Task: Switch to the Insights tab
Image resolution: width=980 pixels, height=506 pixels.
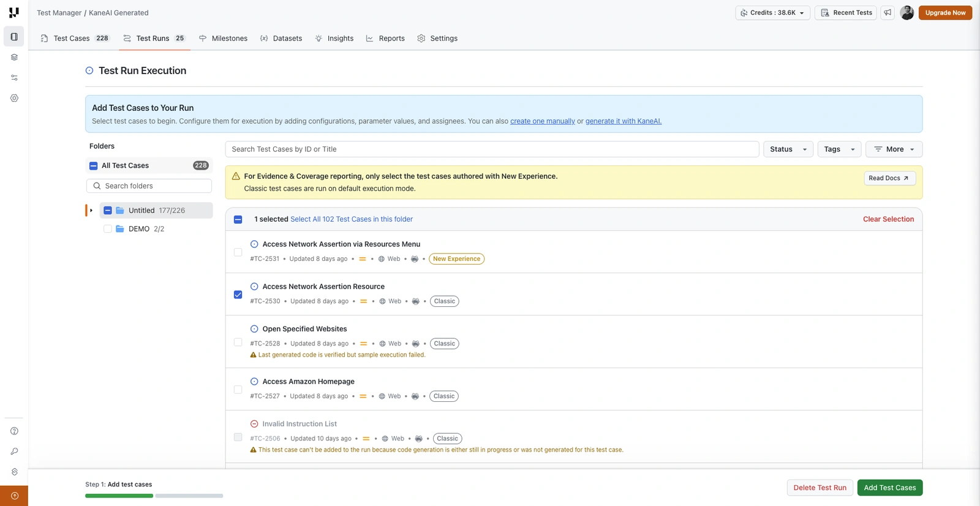Action: tap(334, 38)
